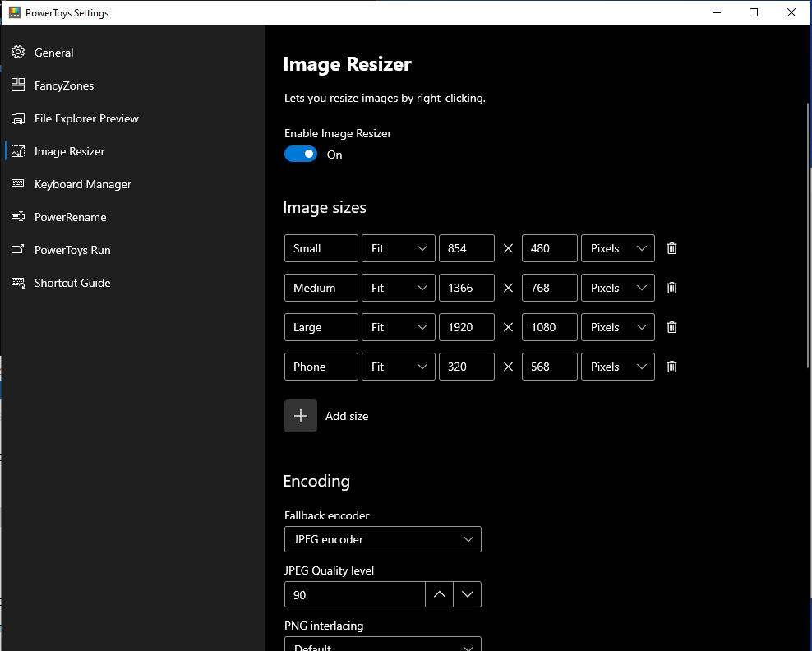The image size is (812, 651).
Task: Click the height field showing 568
Action: tap(550, 367)
